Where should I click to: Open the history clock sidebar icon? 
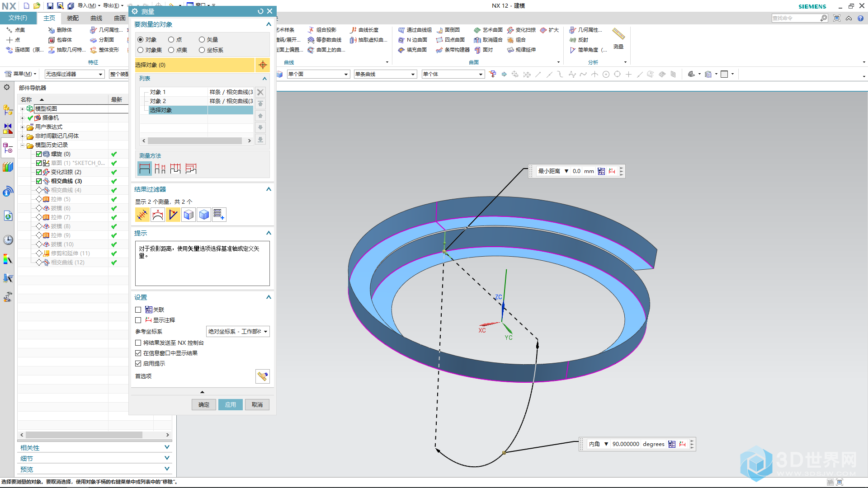(8, 239)
